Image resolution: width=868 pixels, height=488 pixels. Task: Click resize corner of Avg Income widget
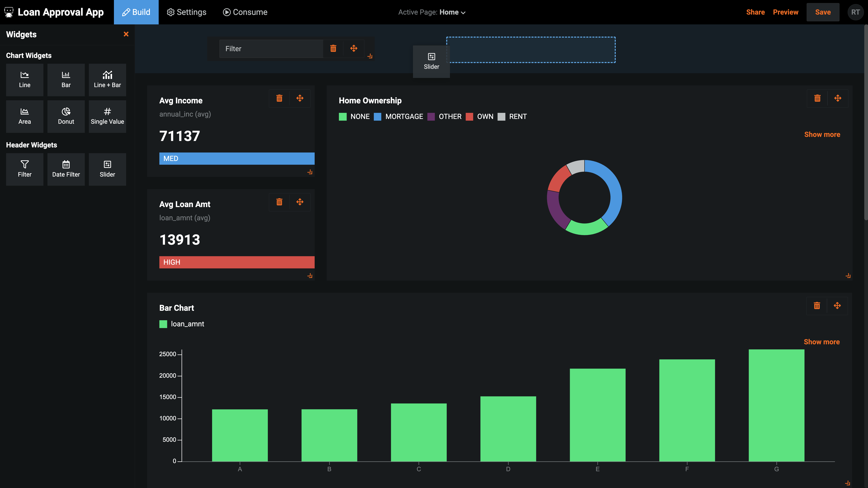310,172
